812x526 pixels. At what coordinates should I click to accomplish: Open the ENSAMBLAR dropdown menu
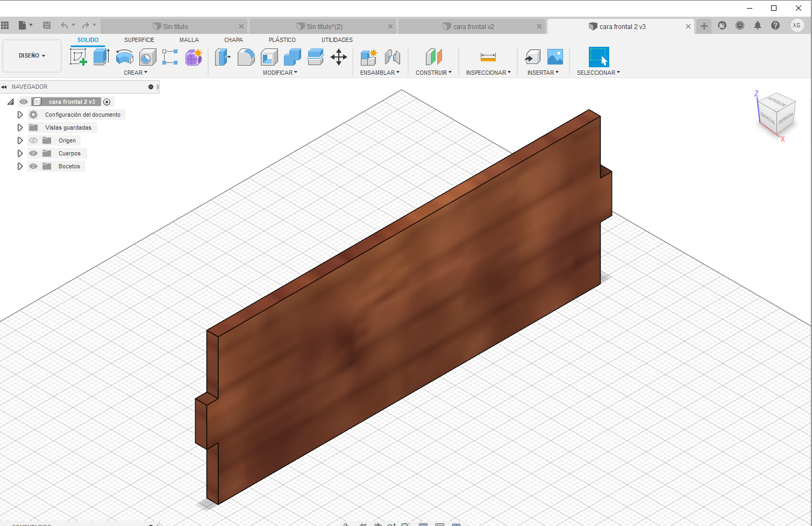tap(380, 73)
